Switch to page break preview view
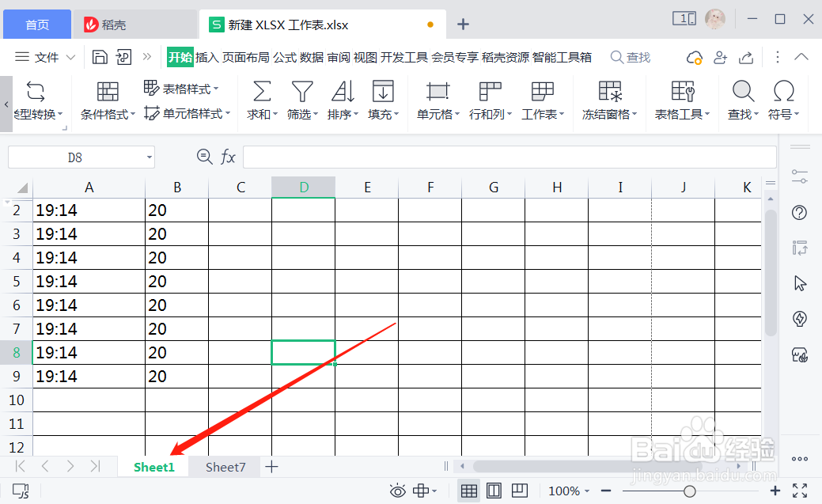 [520, 491]
